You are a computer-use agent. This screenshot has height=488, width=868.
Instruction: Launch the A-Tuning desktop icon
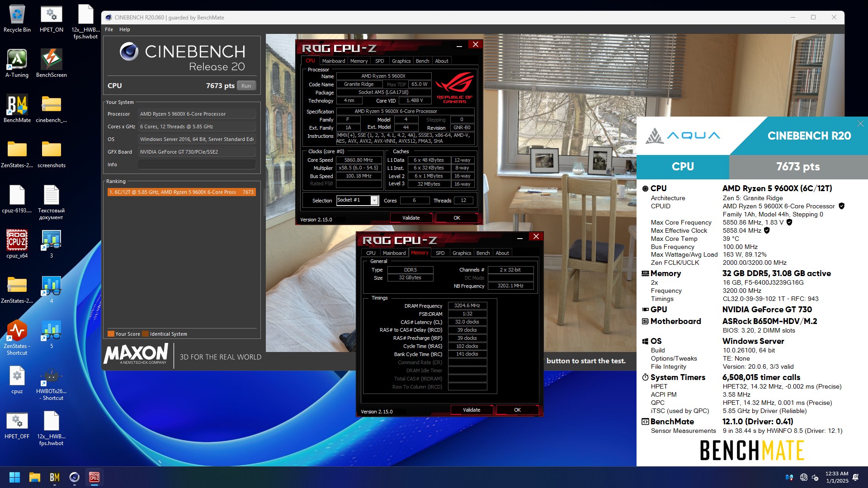point(17,63)
